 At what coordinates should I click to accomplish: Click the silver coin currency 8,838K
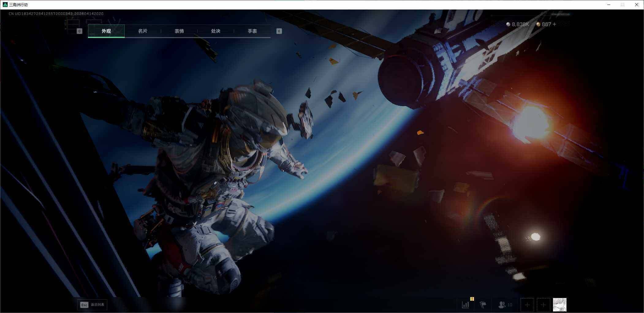click(x=517, y=24)
